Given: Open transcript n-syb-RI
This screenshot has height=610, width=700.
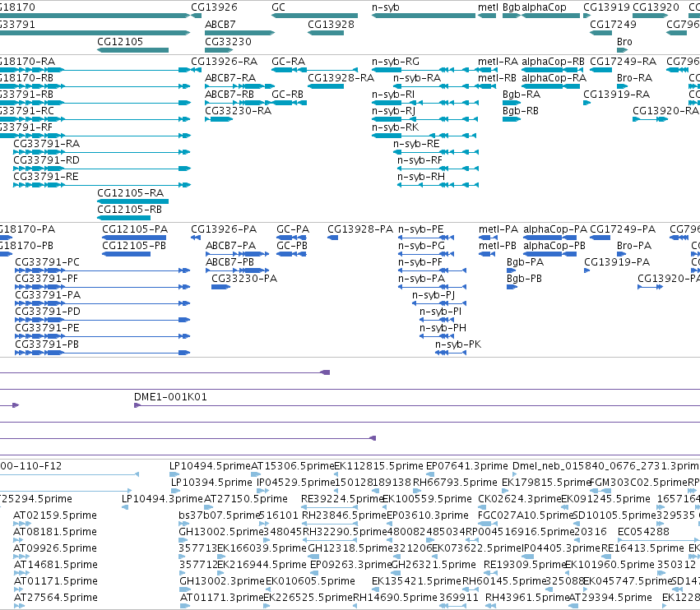Looking at the screenshot, I should pyautogui.click(x=393, y=95).
